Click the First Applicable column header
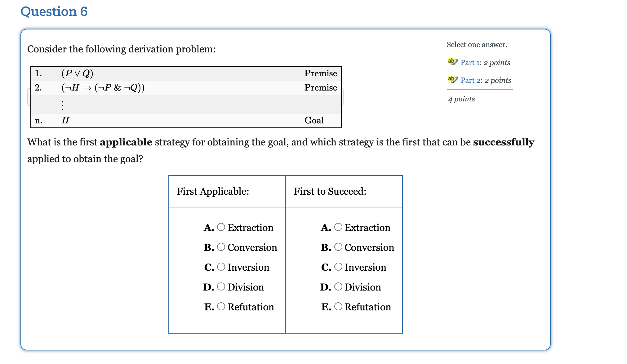Screen dimensions: 627x364 (213, 191)
